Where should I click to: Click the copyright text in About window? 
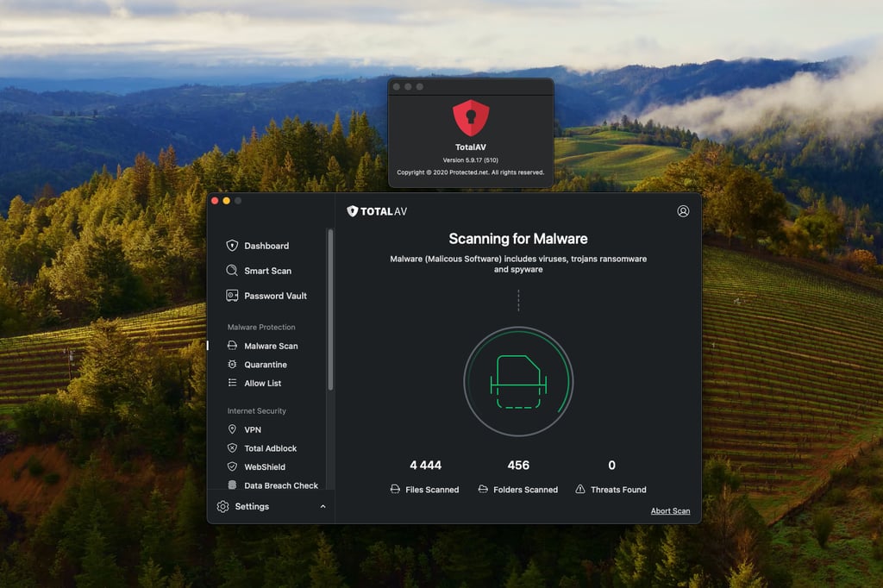point(471,172)
